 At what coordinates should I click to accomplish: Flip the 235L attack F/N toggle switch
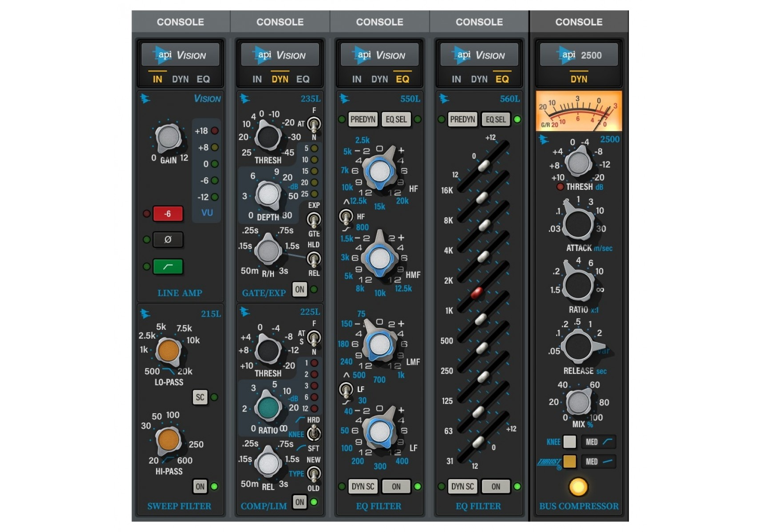click(x=314, y=125)
